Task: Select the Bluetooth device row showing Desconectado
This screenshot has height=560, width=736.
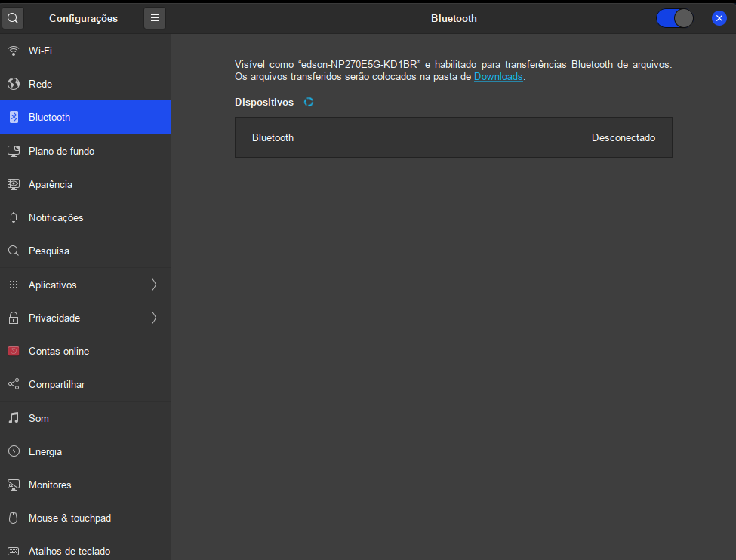Action: tap(453, 137)
